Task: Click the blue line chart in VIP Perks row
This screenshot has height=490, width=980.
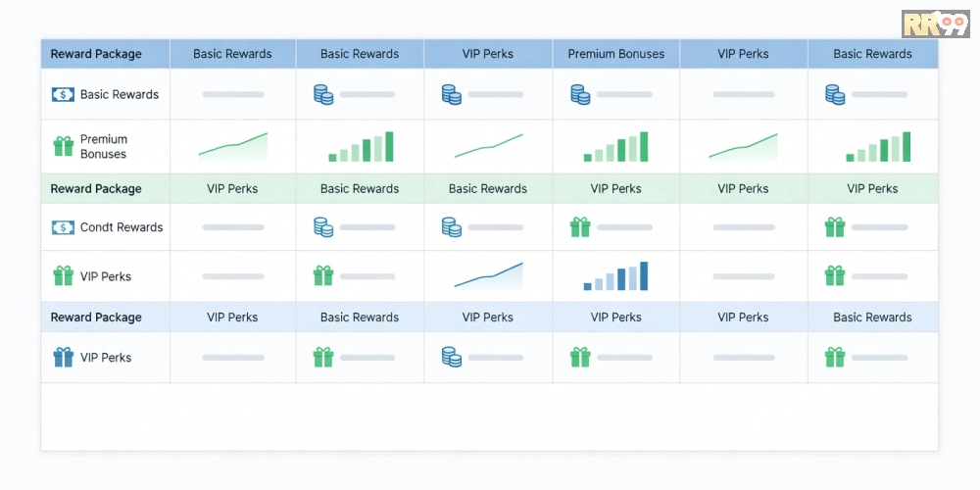Action: coord(488,275)
